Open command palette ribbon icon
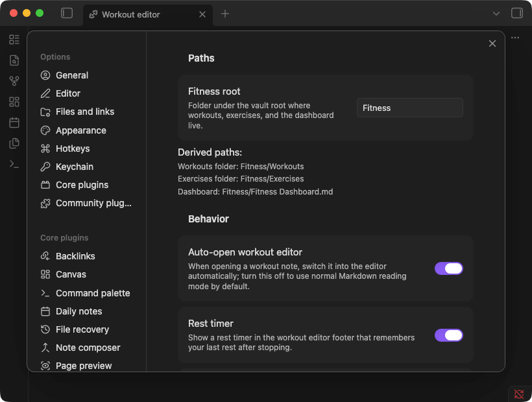The width and height of the screenshot is (532, 402). (x=14, y=164)
